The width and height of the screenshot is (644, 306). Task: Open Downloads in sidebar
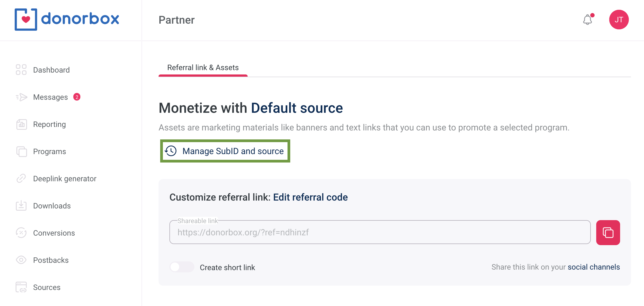coord(52,206)
